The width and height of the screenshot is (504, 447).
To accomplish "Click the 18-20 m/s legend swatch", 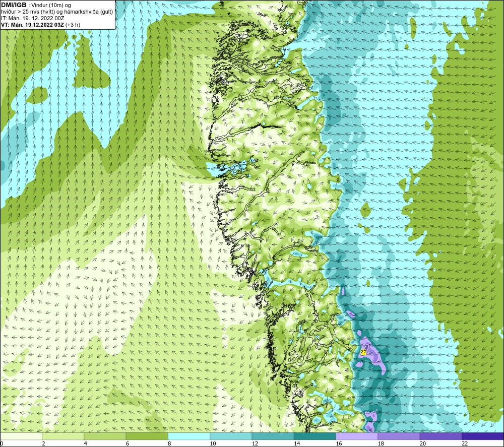I will [399, 436].
